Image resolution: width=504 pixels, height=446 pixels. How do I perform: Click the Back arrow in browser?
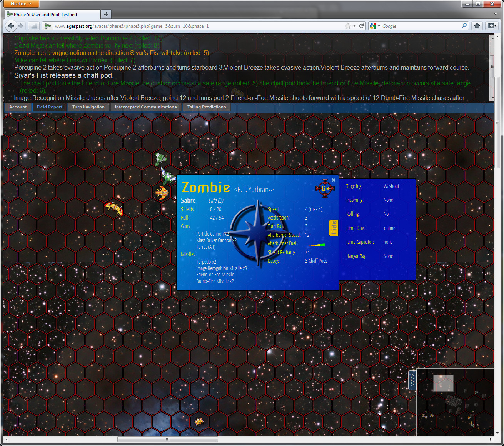click(x=11, y=26)
